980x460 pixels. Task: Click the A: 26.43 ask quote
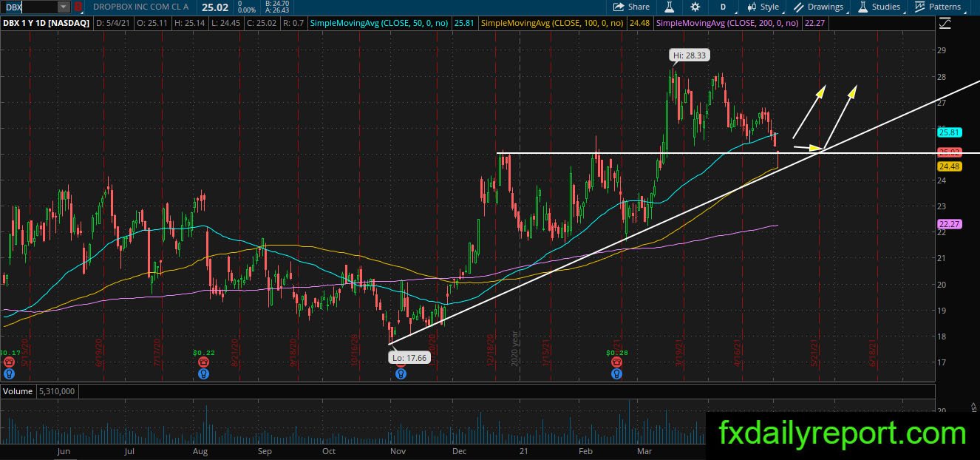click(x=278, y=10)
